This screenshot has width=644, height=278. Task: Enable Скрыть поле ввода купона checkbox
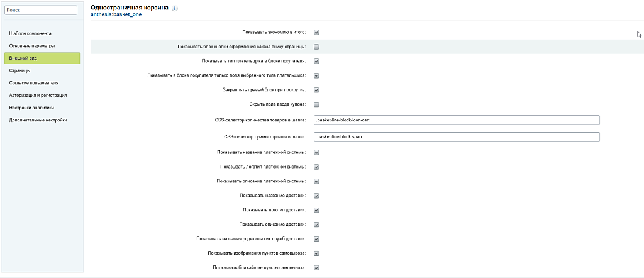(x=317, y=104)
